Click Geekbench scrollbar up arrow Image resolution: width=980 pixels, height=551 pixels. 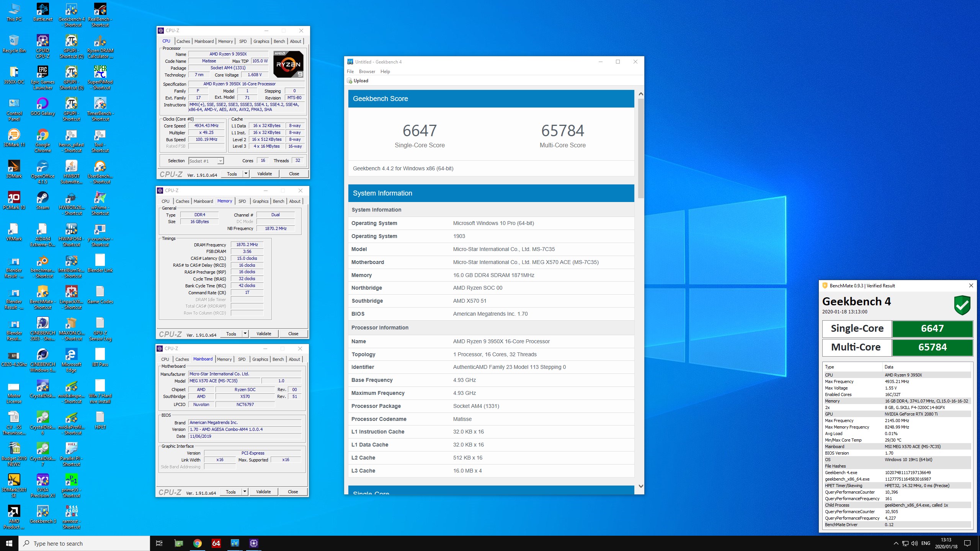tap(641, 94)
